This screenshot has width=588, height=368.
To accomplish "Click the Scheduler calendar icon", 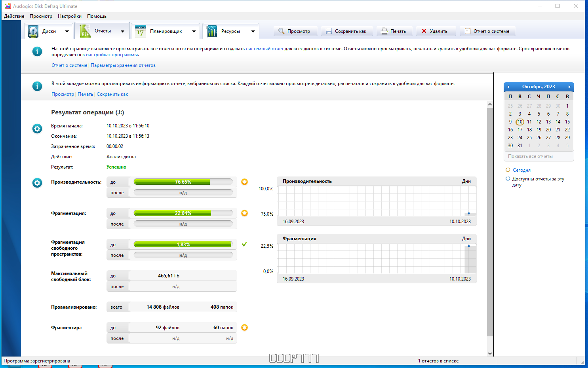I will pyautogui.click(x=140, y=31).
